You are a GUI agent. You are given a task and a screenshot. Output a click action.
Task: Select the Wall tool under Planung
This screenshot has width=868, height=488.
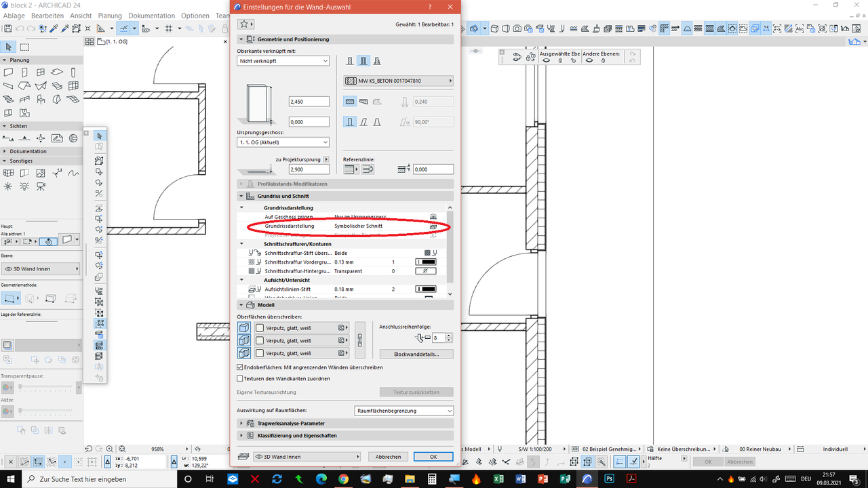point(8,73)
